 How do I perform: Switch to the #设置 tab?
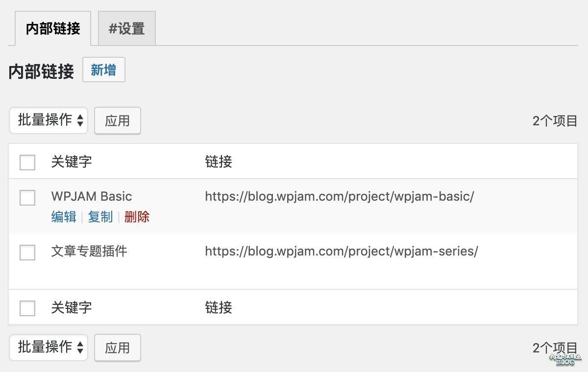(126, 28)
